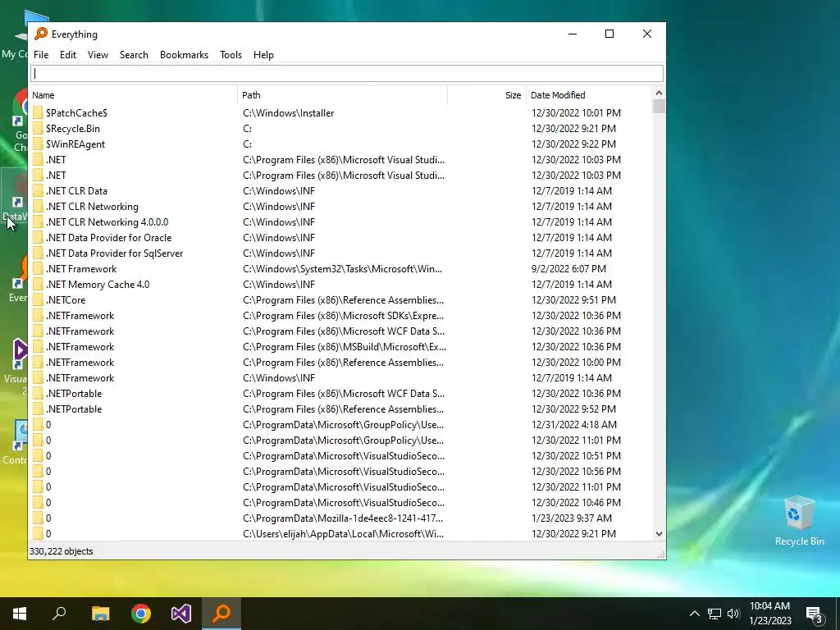Click folder icon of .NET CLR Networking 4.0.0.0

pyautogui.click(x=38, y=221)
